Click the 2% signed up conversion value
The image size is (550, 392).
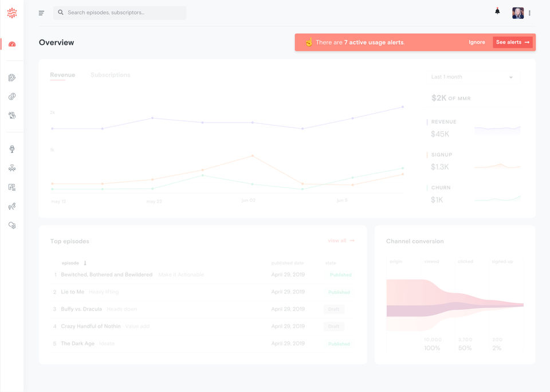click(x=497, y=348)
